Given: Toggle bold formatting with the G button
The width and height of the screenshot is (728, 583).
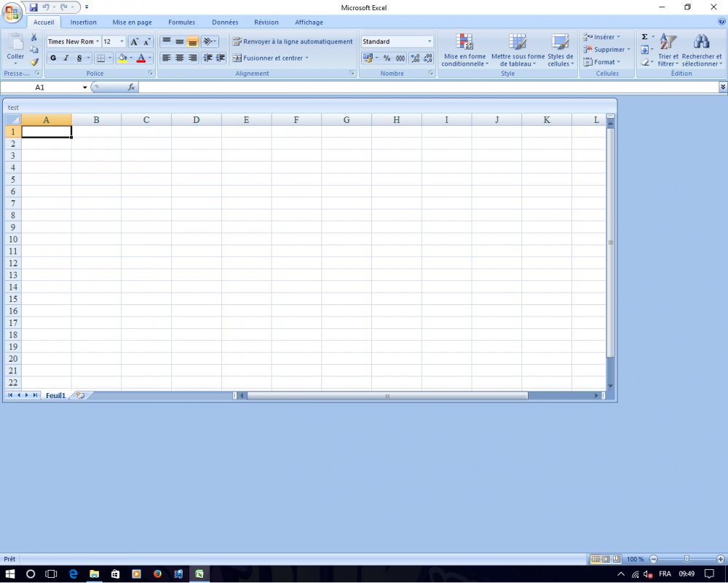Looking at the screenshot, I should tap(52, 57).
